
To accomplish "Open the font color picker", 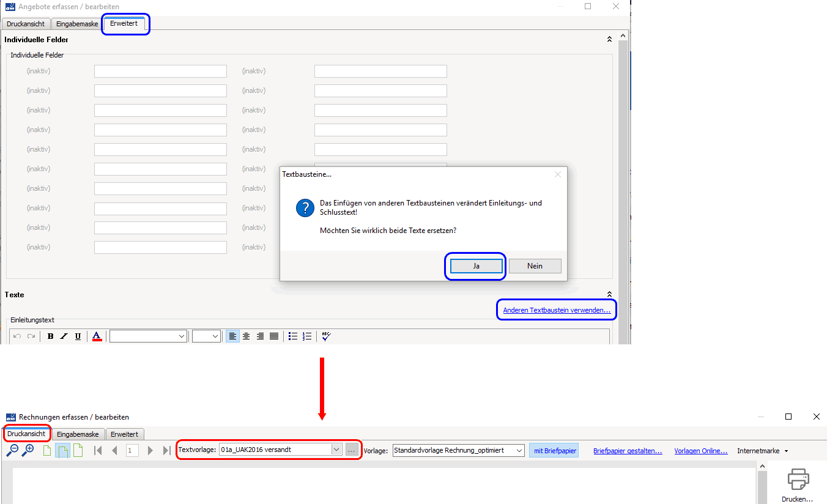I will [97, 336].
